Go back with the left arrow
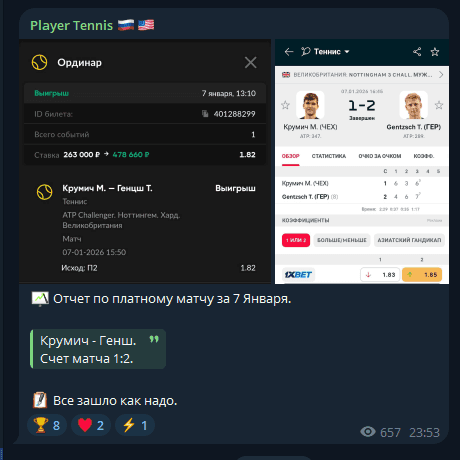Screen dimensions: 460x460 [x=289, y=52]
